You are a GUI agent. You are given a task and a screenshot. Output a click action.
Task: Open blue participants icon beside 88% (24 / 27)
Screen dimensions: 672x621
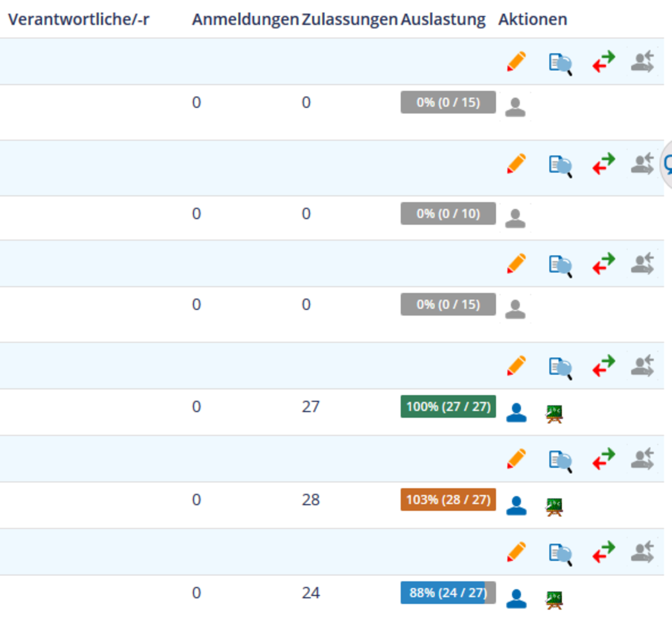pyautogui.click(x=516, y=599)
